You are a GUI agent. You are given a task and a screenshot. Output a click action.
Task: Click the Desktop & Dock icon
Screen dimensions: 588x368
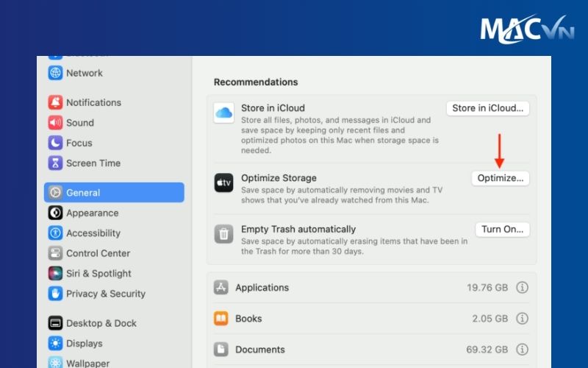point(55,323)
